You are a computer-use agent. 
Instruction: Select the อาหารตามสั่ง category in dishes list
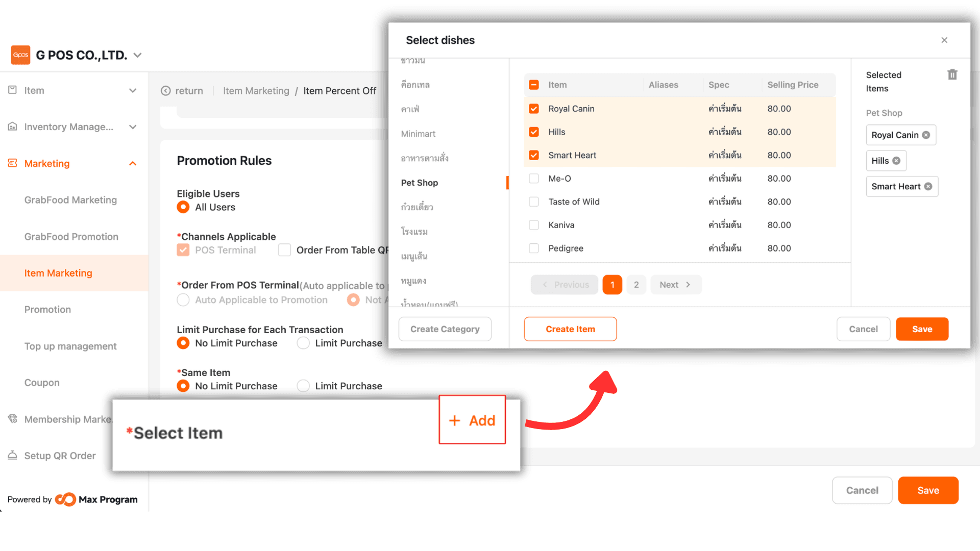(425, 158)
